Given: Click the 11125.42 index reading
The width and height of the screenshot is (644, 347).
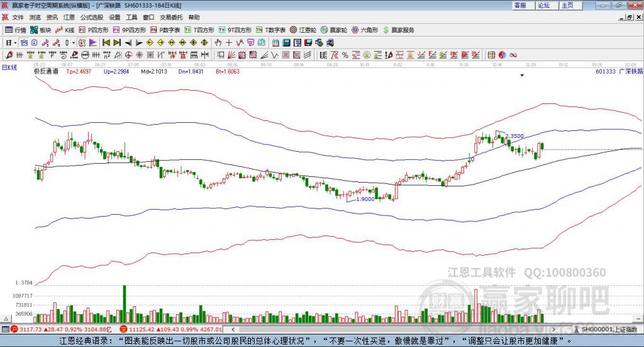Looking at the screenshot, I should [x=142, y=329].
